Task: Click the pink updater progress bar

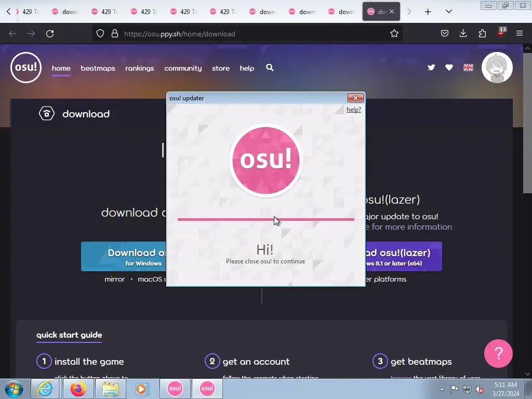Action: (x=265, y=220)
